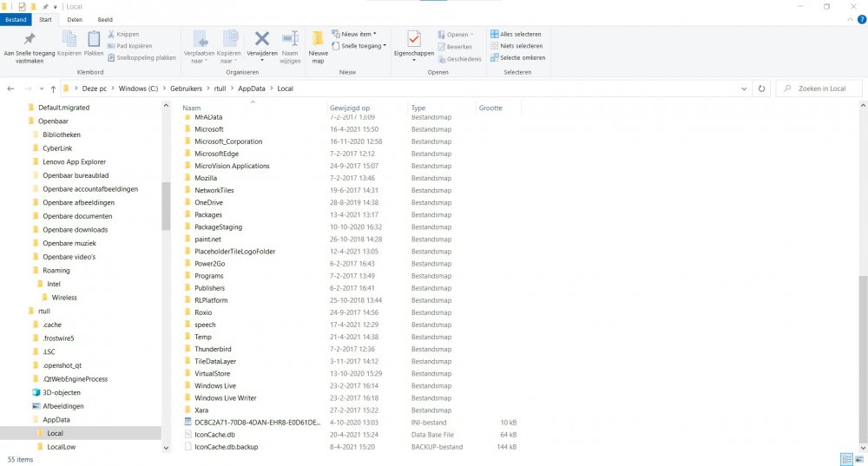The image size is (868, 466).
Task: Click the Nieuwe map folder icon
Action: pyautogui.click(x=318, y=40)
